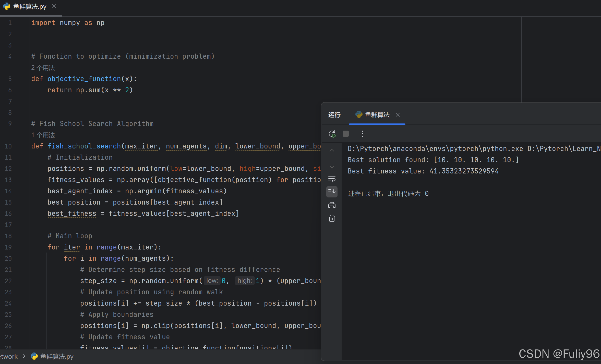Click the Rerun icon in Run panel
This screenshot has height=364, width=601.
[332, 134]
